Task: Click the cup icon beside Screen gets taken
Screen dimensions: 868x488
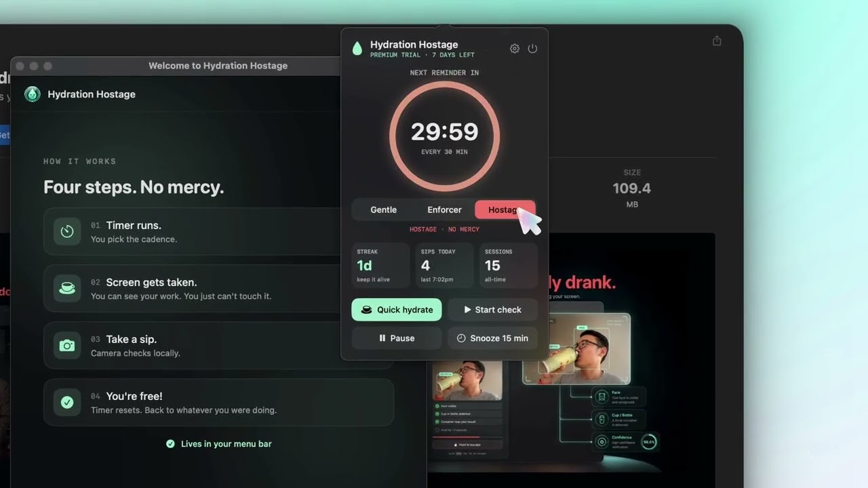Action: tap(67, 288)
